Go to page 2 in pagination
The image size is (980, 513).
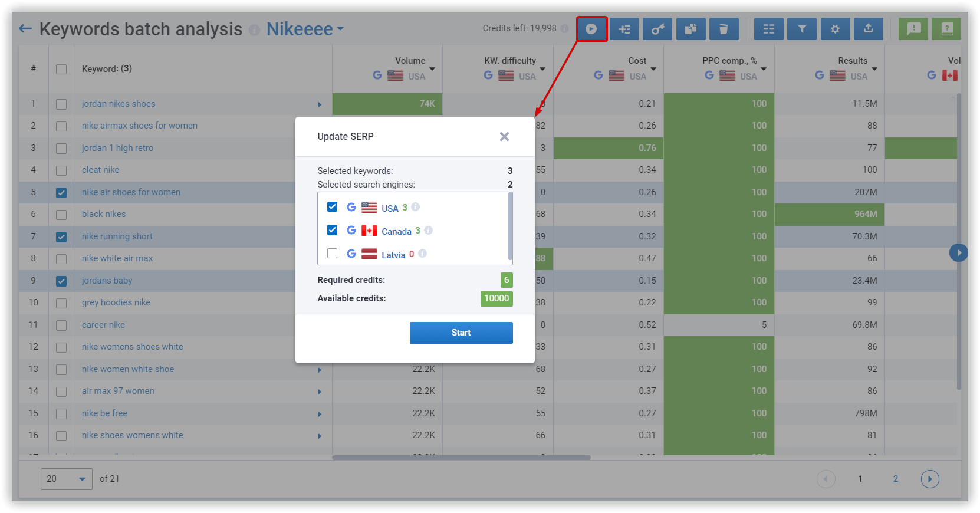tap(896, 479)
